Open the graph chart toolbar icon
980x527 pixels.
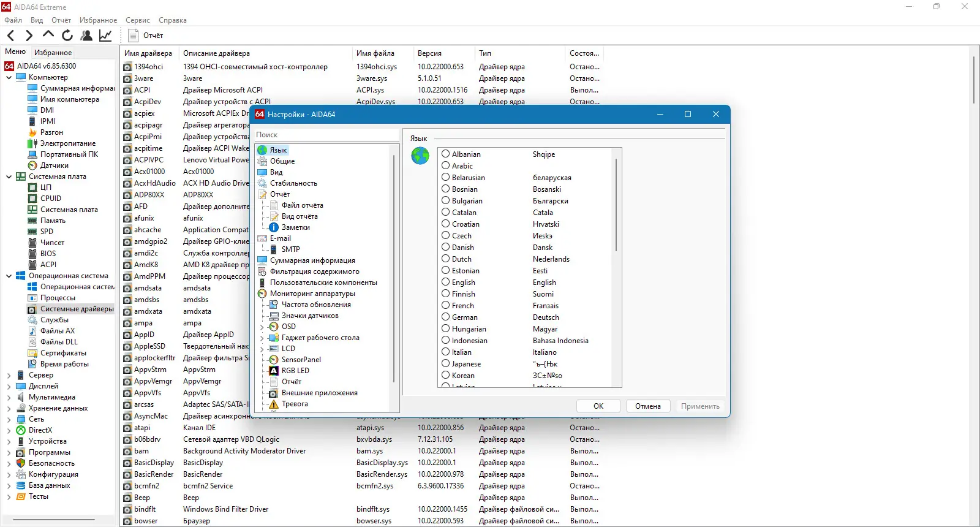point(105,36)
